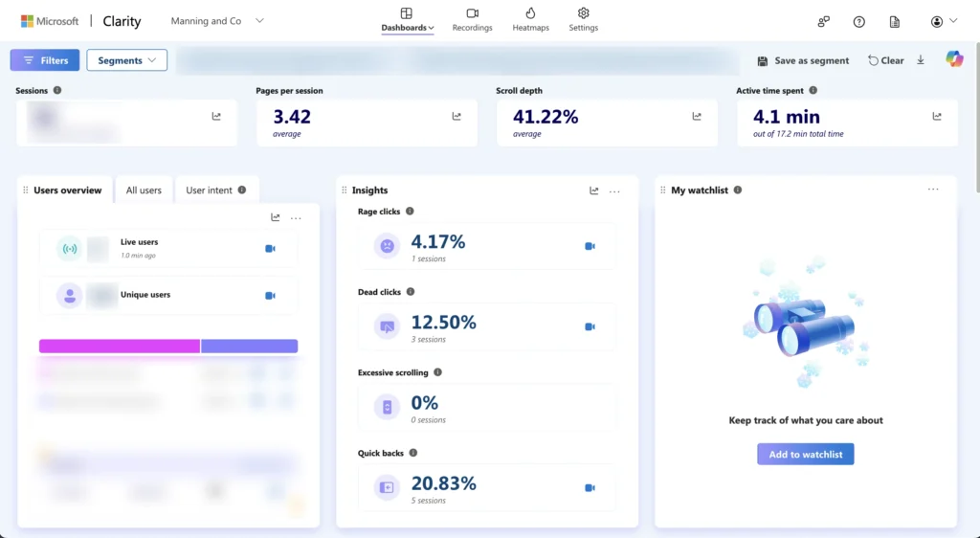The image size is (980, 538).
Task: Show info tooltip for Active time spent
Action: (813, 91)
